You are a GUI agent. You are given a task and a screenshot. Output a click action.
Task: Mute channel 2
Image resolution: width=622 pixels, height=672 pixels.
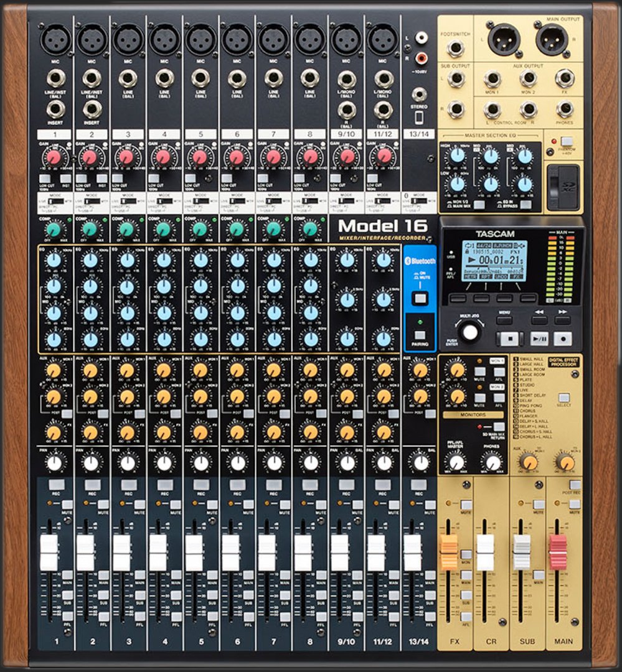coord(103,504)
